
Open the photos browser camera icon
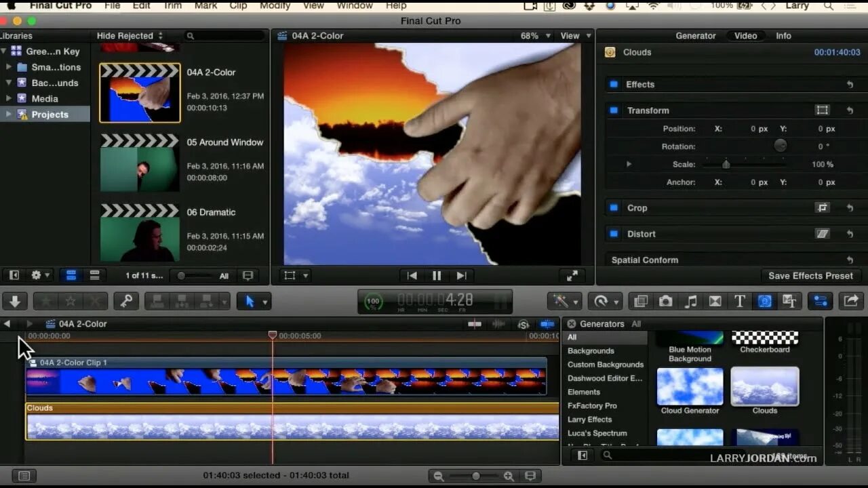pos(666,302)
